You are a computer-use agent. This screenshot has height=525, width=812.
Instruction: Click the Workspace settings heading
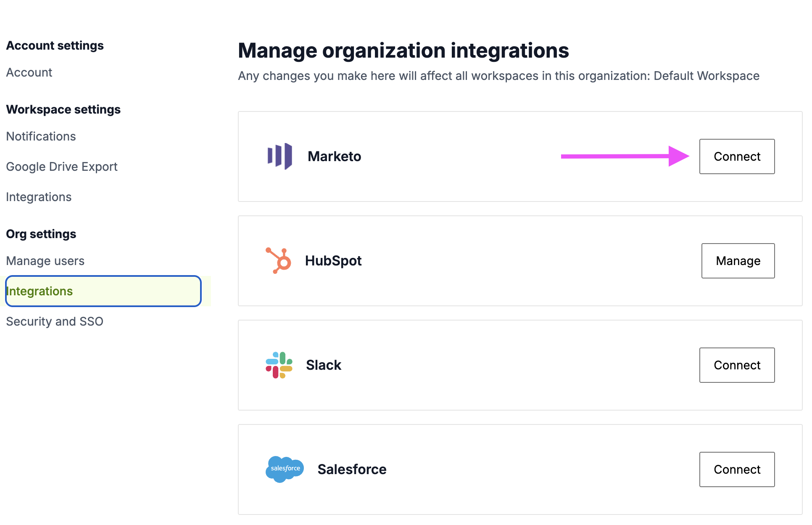(63, 109)
